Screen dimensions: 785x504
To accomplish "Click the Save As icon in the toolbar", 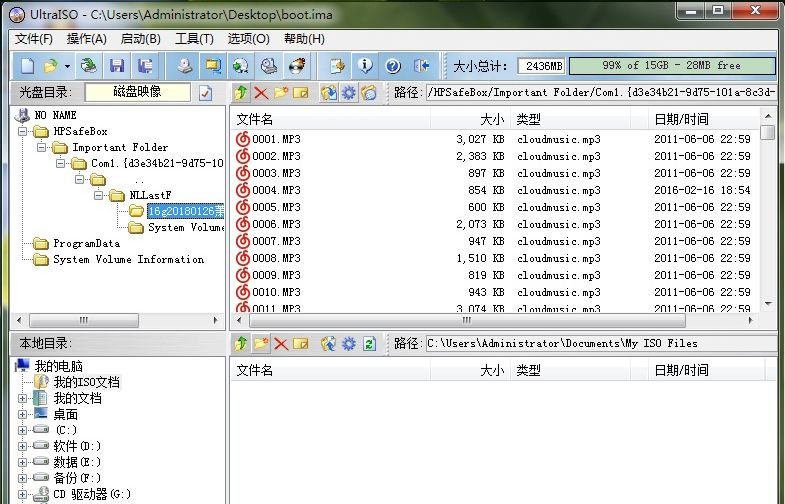I will click(x=145, y=66).
